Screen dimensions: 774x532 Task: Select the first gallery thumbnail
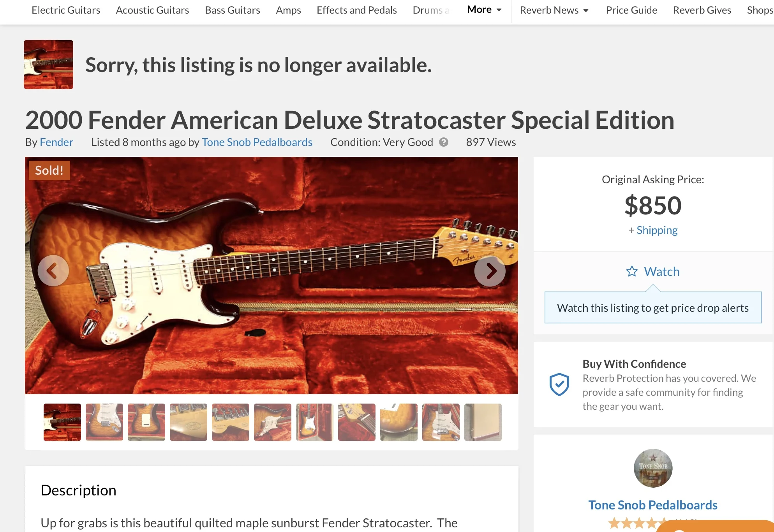62,422
